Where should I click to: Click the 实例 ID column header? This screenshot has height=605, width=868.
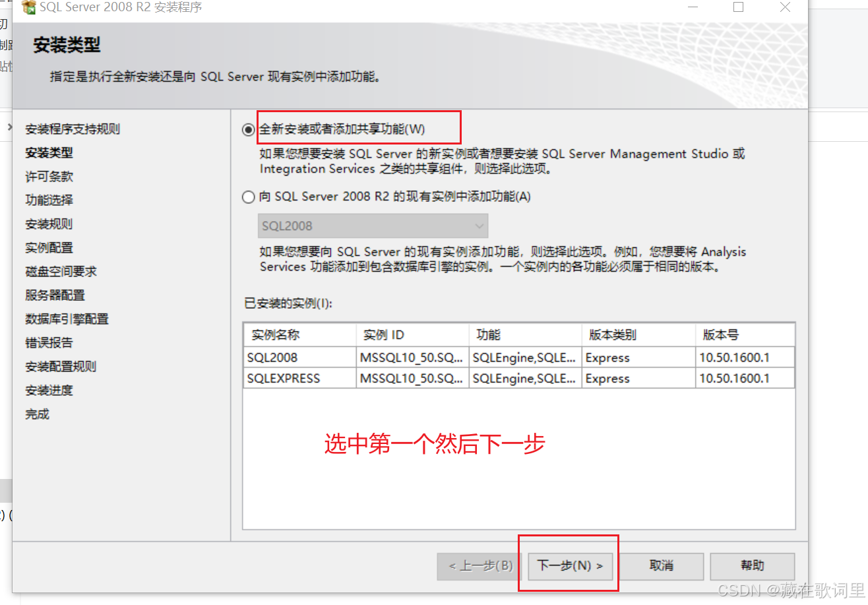click(x=412, y=334)
